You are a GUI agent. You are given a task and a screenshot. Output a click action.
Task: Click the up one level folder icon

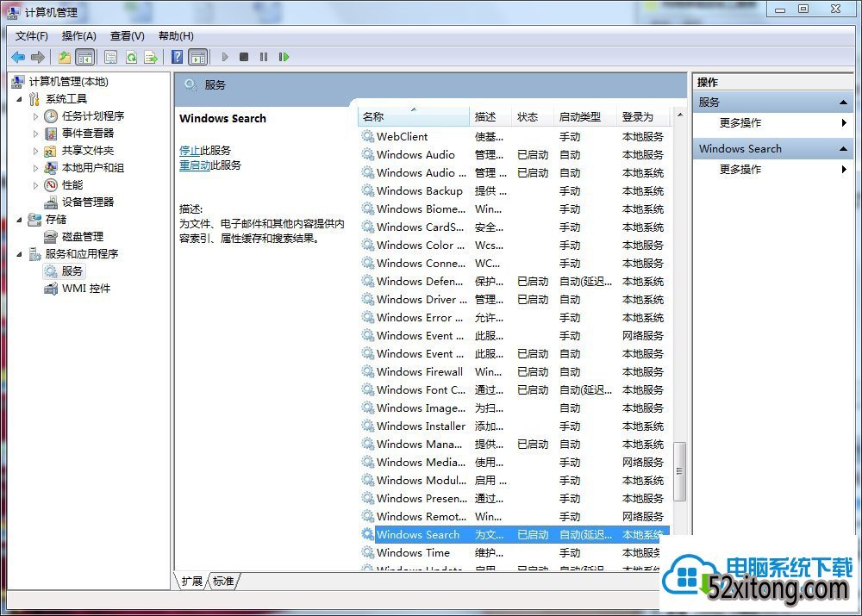click(x=65, y=57)
